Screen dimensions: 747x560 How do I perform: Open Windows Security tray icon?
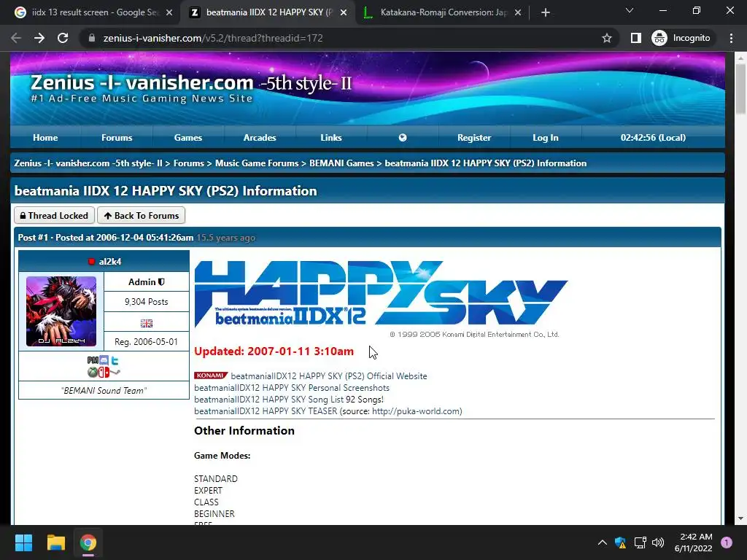620,542
